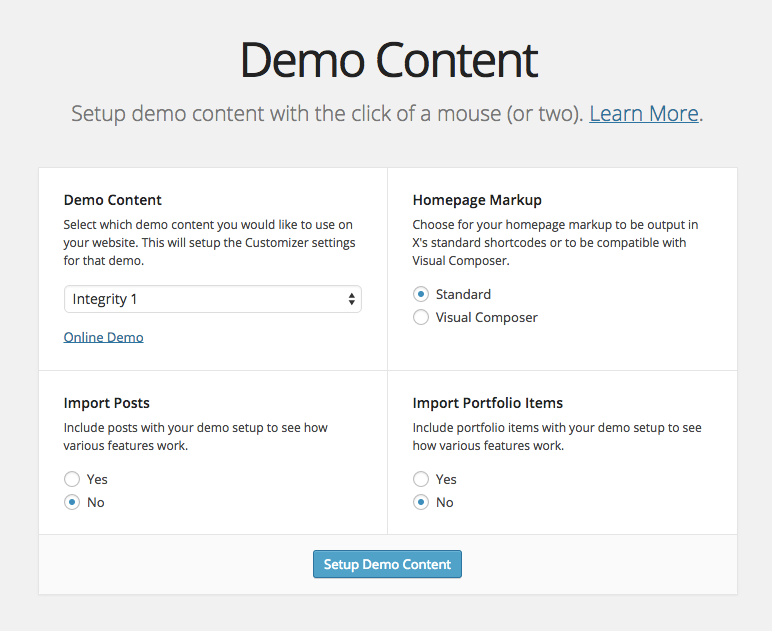Enable Yes for Import Portfolio Items
Image resolution: width=772 pixels, height=631 pixels.
pos(421,479)
